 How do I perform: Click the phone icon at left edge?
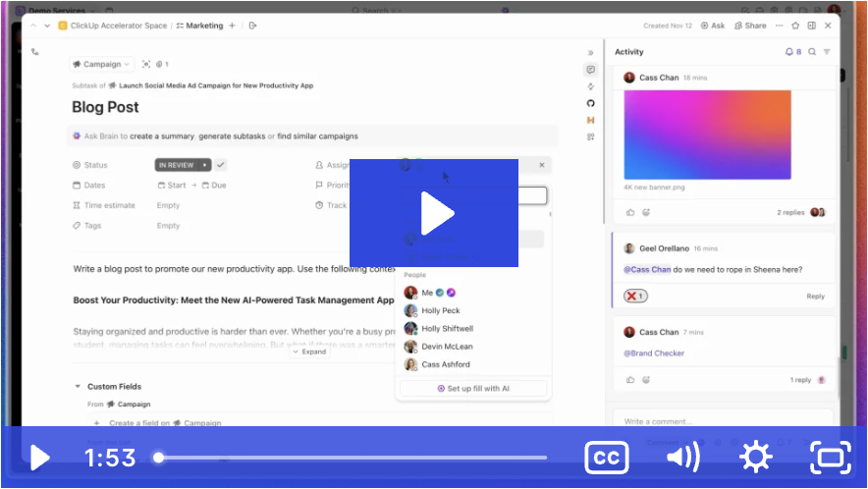pyautogui.click(x=35, y=52)
